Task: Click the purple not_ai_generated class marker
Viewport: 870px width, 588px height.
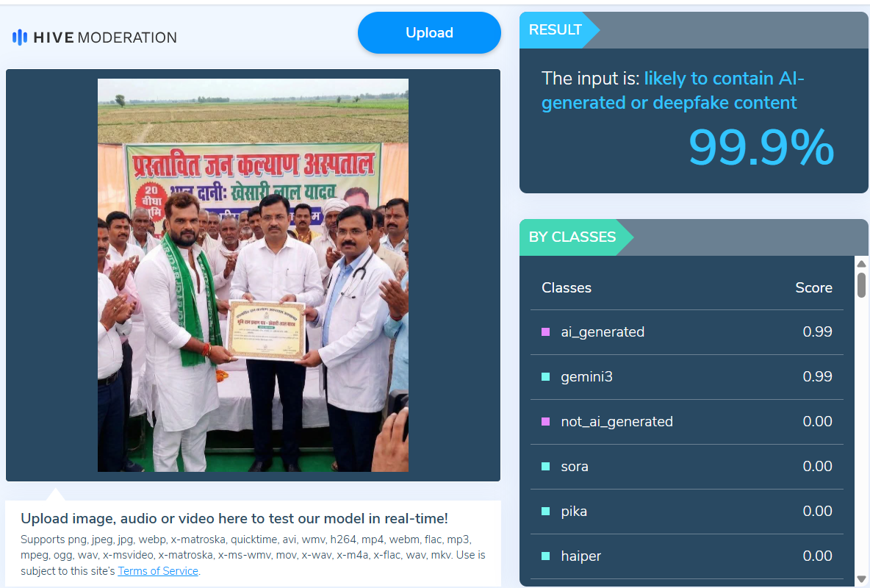Action: click(x=545, y=422)
